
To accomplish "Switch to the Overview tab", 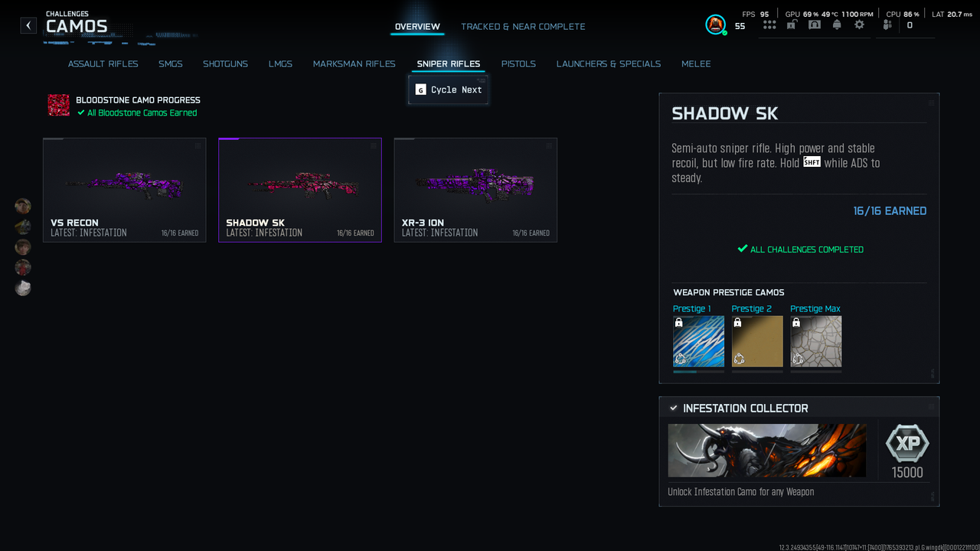I will coord(417,27).
